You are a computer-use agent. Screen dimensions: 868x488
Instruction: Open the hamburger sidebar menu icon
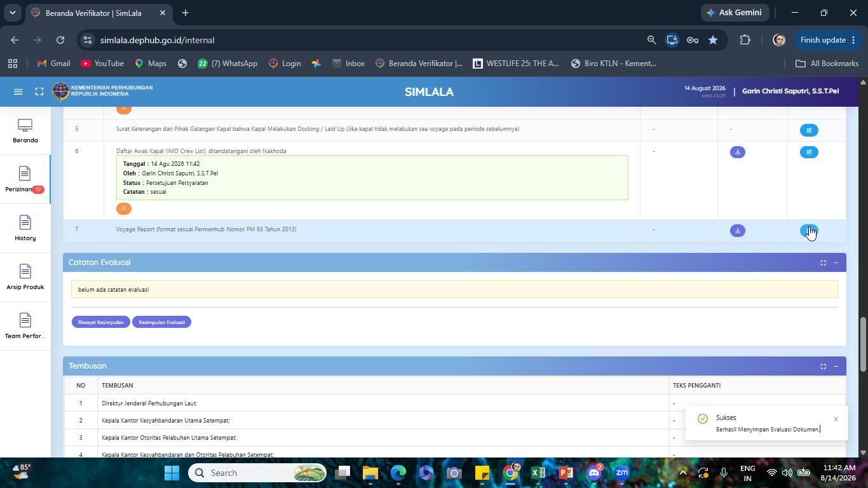(x=18, y=91)
